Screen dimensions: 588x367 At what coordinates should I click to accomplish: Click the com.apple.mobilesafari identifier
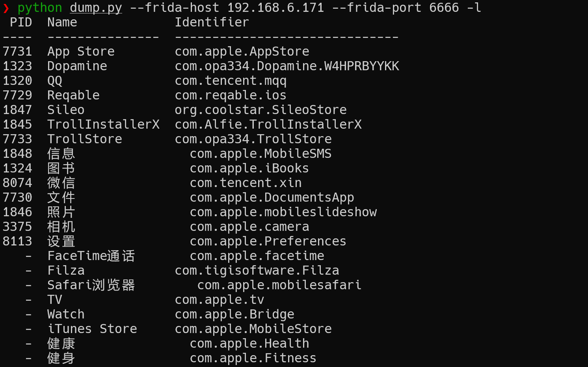pyautogui.click(x=279, y=285)
